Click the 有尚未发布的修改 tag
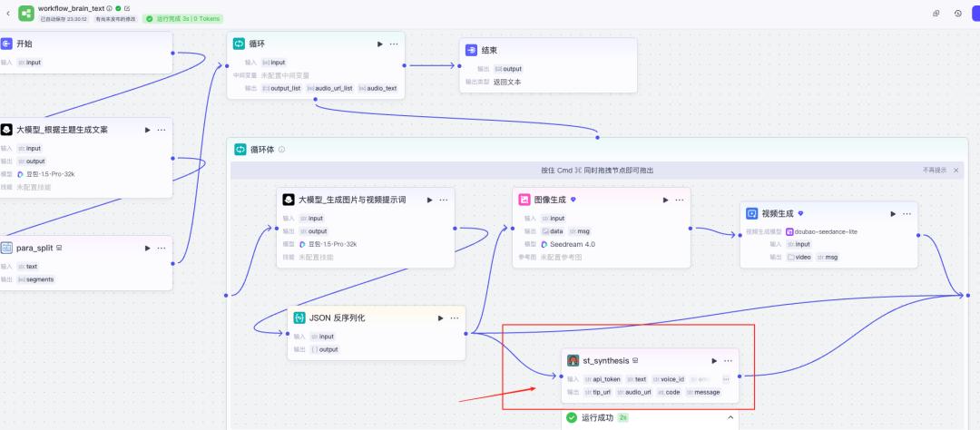The width and height of the screenshot is (980, 430). [x=115, y=19]
